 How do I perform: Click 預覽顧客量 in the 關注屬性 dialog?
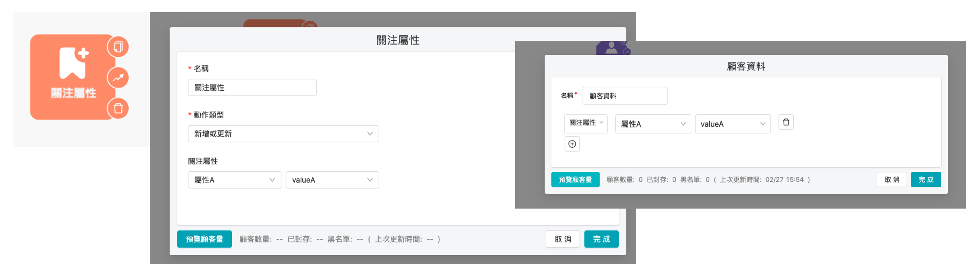click(204, 239)
